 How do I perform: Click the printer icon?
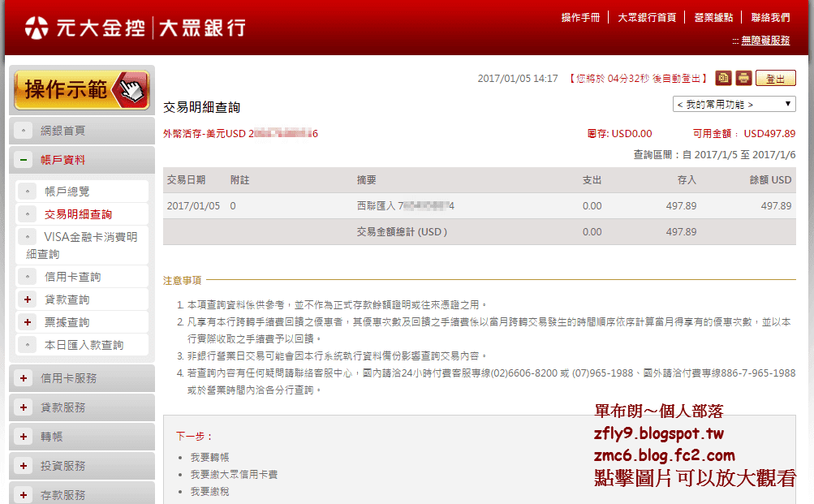(743, 78)
